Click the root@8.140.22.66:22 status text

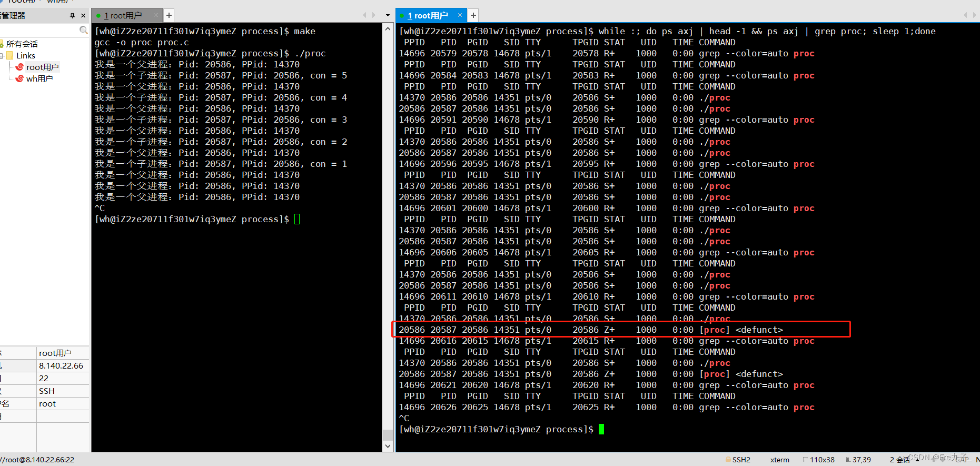tap(38, 460)
